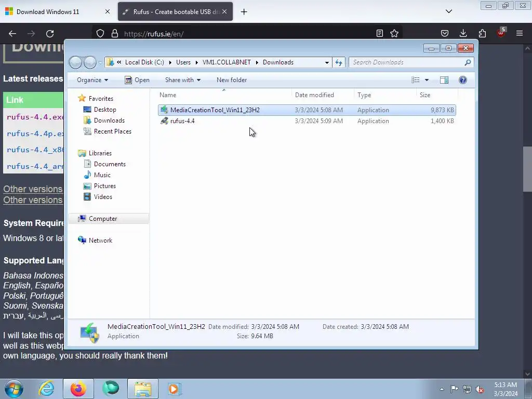Open a new Firefox tab
This screenshot has width=532, height=399.
tap(244, 11)
